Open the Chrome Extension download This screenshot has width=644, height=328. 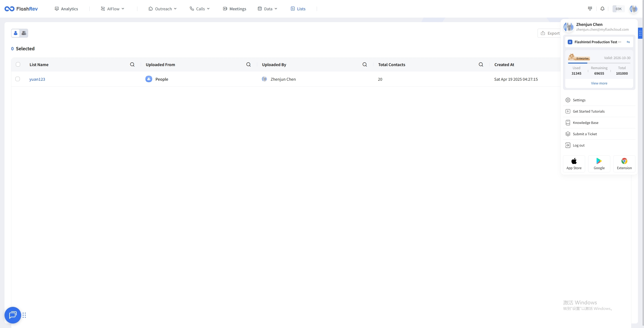[624, 164]
